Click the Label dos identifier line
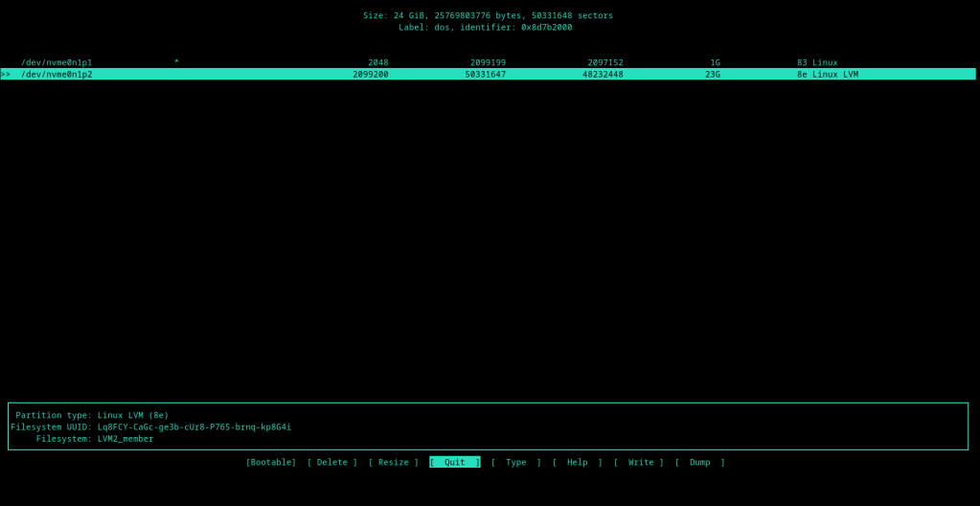The height and width of the screenshot is (506, 980). [485, 27]
